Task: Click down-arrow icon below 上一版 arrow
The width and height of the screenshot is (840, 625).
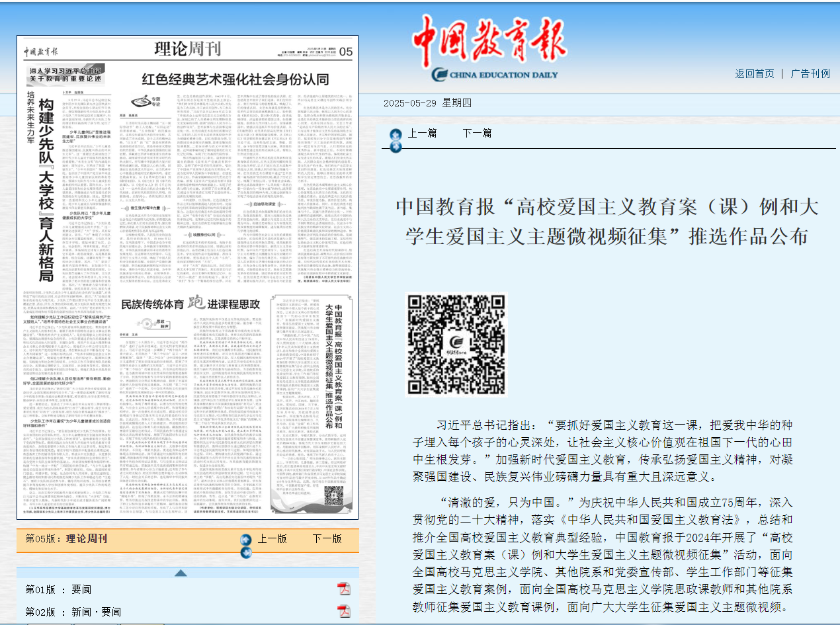Action: coord(246,553)
